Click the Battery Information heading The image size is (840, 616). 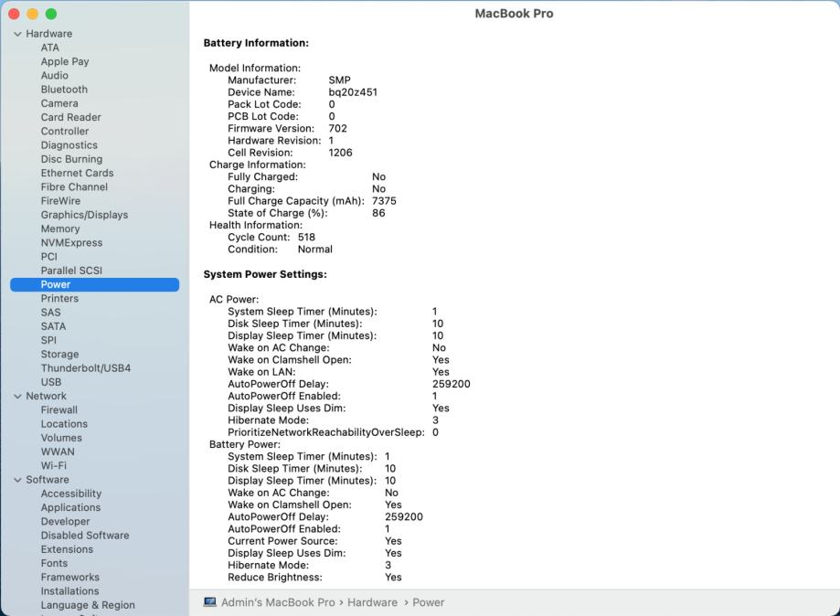coord(256,43)
